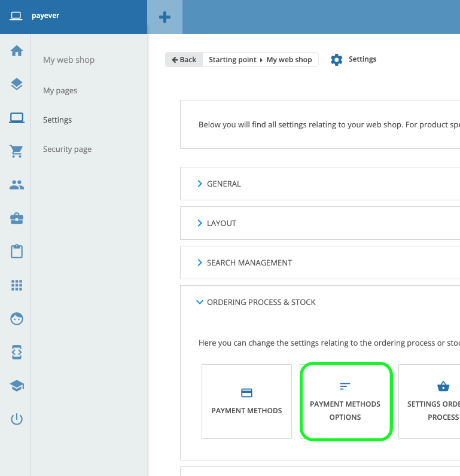
Task: Click the payever title text
Action: click(x=45, y=16)
